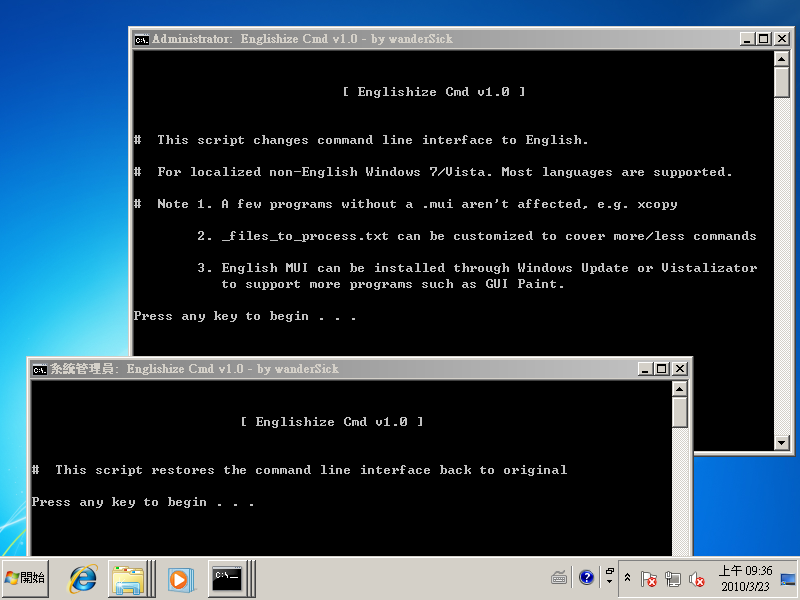The width and height of the screenshot is (800, 600).
Task: Click 'Press any key to begin' in Administrator window
Action: (x=244, y=316)
